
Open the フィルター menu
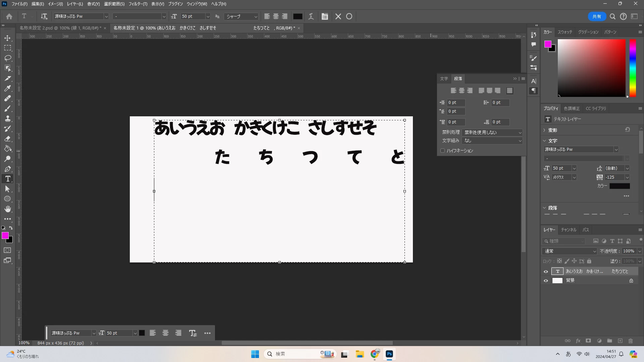[138, 4]
